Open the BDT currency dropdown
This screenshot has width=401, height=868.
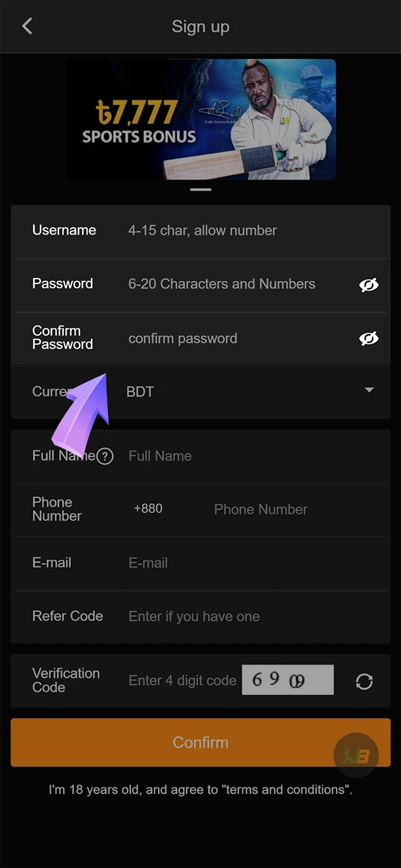[x=140, y=391]
